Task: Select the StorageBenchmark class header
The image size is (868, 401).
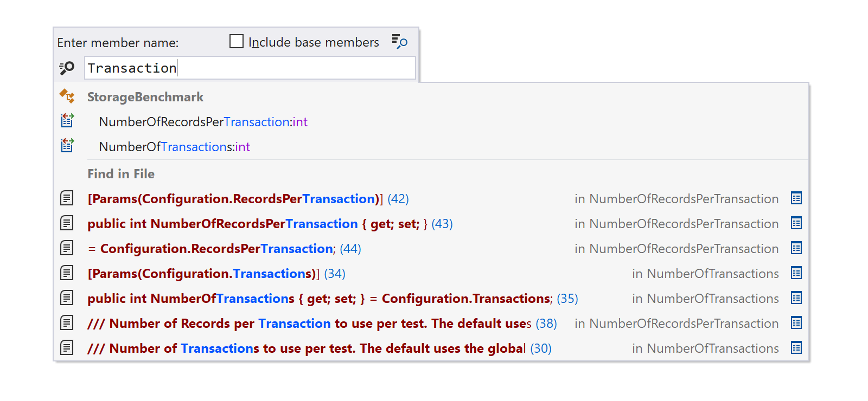Action: 145,97
